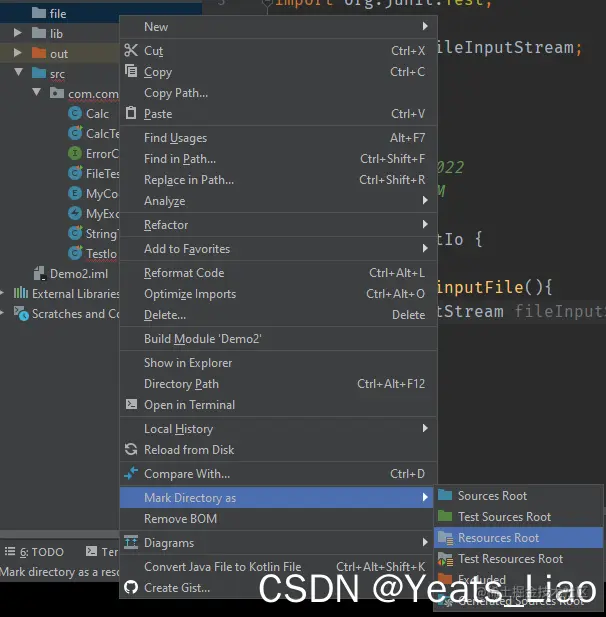The width and height of the screenshot is (606, 617).
Task: Click the ileInputStream import text in editor
Action: (505, 48)
